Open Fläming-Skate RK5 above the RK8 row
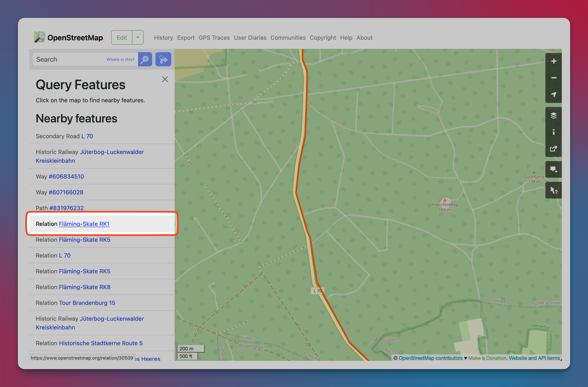 85,271
